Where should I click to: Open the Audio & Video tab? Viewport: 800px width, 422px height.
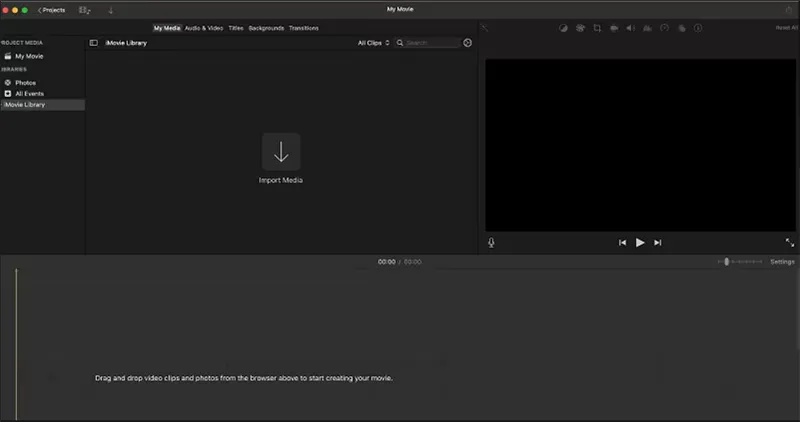point(204,28)
